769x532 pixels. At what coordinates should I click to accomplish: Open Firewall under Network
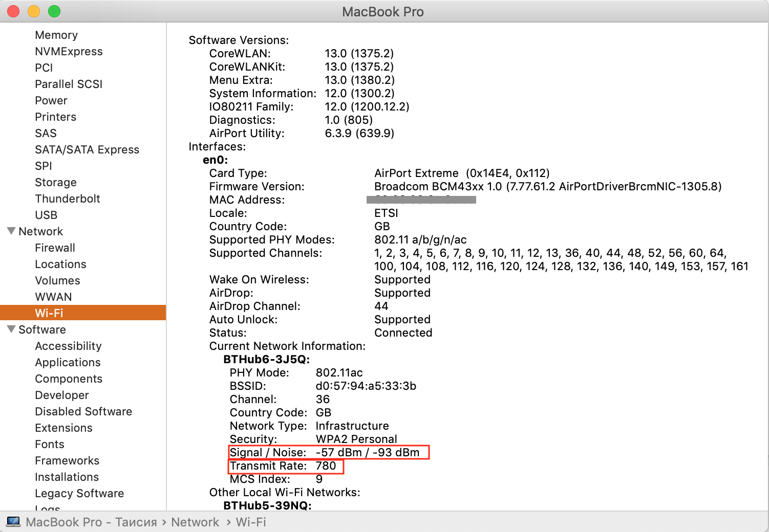(x=55, y=248)
